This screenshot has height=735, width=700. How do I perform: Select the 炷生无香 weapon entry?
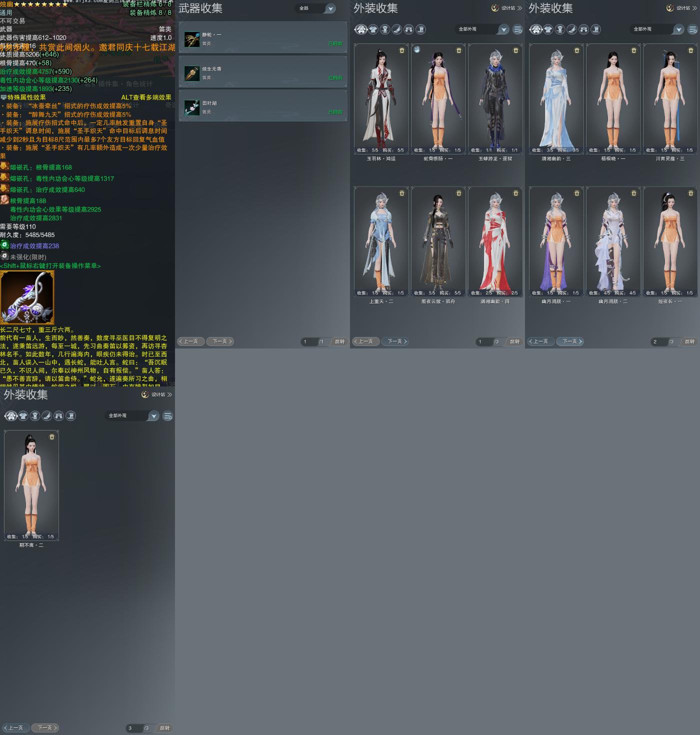point(263,72)
